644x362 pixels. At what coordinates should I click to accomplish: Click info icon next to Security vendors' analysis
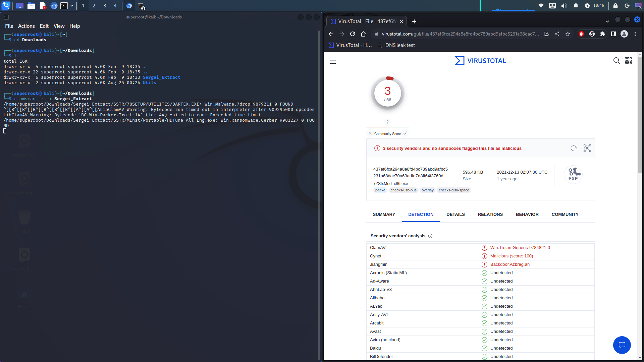point(430,236)
